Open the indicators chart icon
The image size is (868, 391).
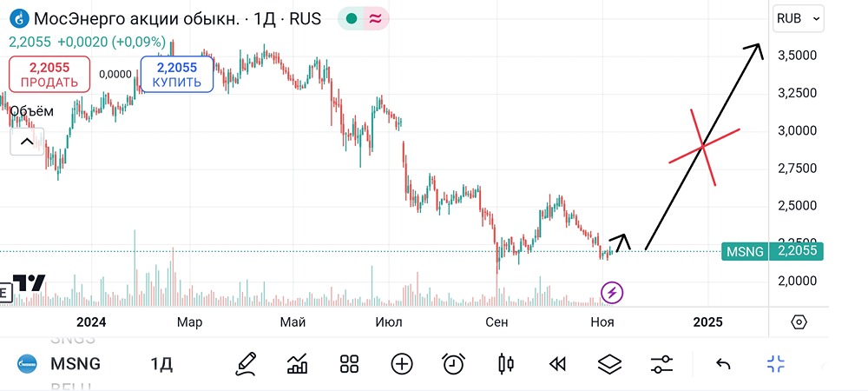[x=298, y=364]
